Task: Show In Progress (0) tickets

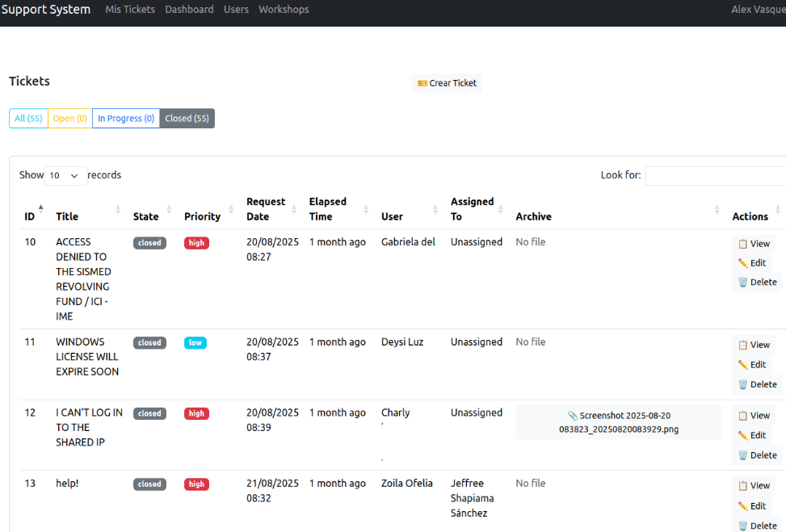Action: pos(125,119)
